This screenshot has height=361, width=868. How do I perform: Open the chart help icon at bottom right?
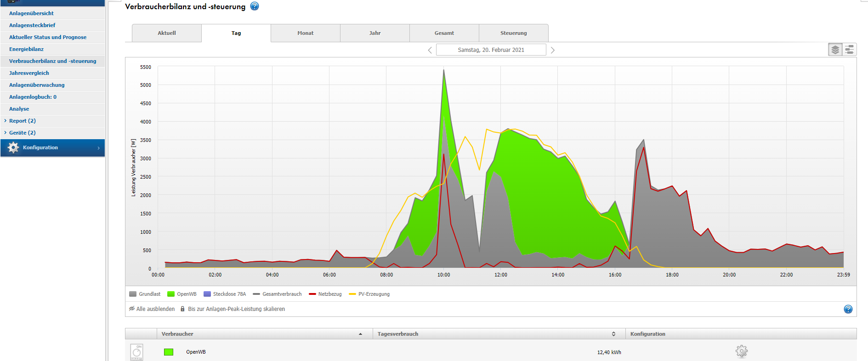coord(848,309)
